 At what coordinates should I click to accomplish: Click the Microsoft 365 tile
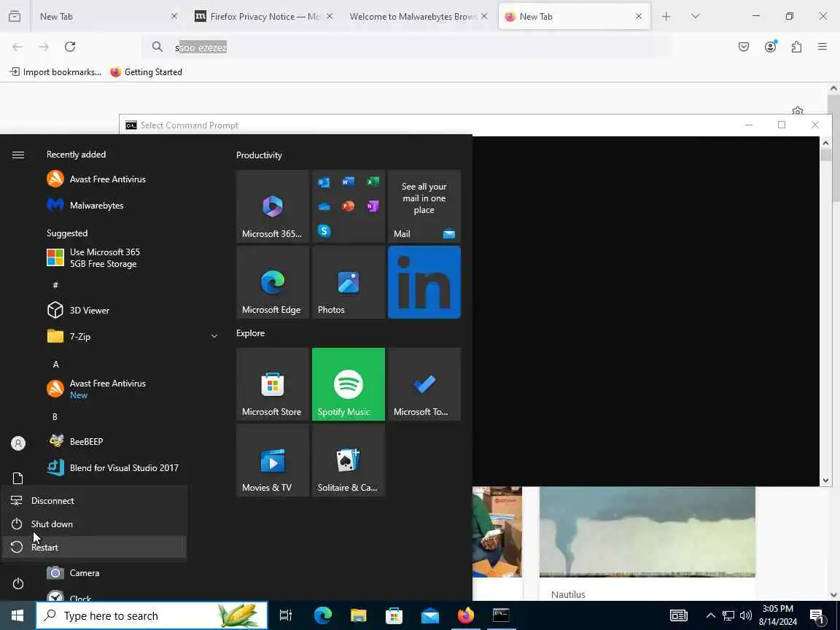coord(273,206)
